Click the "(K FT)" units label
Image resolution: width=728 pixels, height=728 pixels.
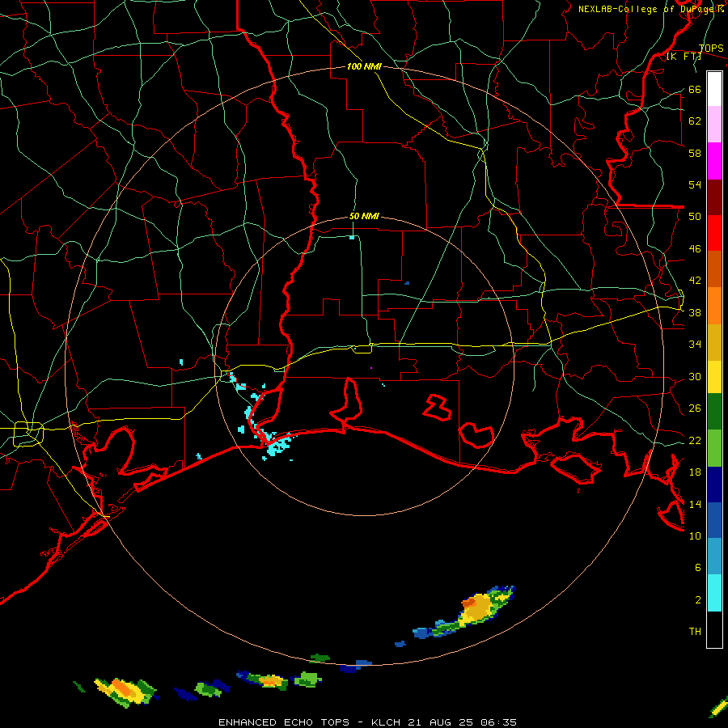click(x=684, y=57)
